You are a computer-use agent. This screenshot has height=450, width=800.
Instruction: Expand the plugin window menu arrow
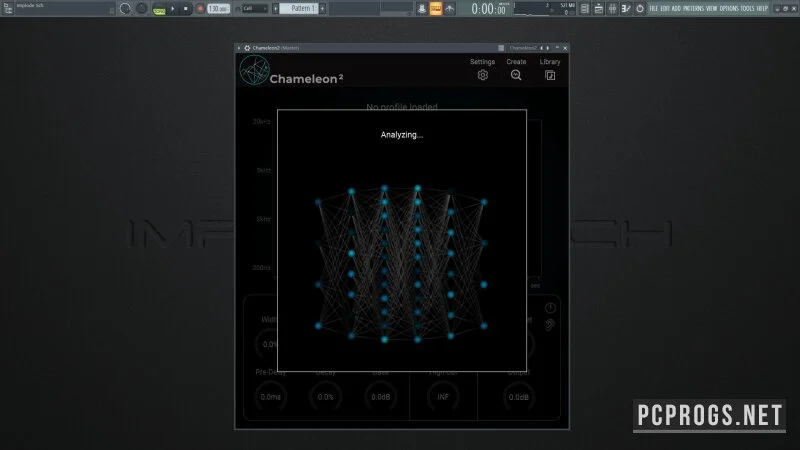click(239, 48)
